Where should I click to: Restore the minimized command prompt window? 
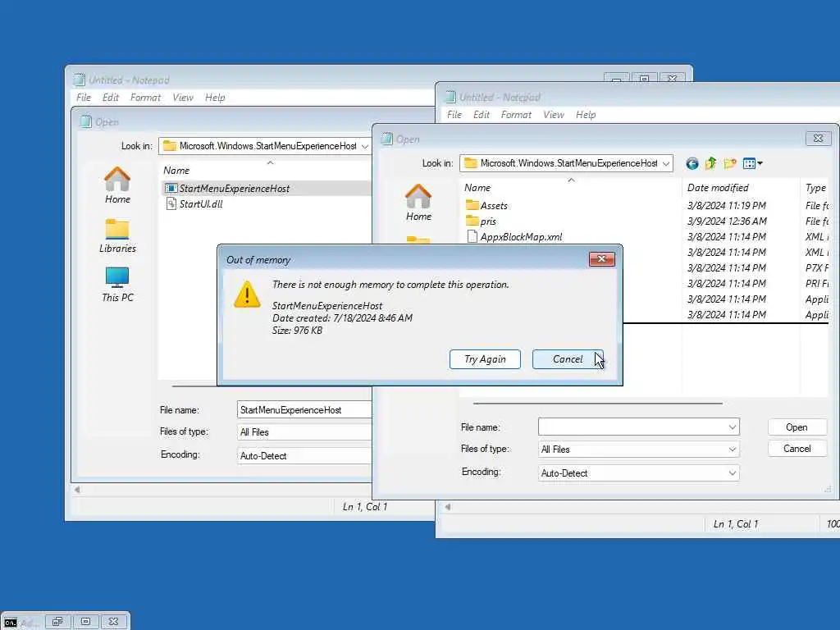(58, 622)
